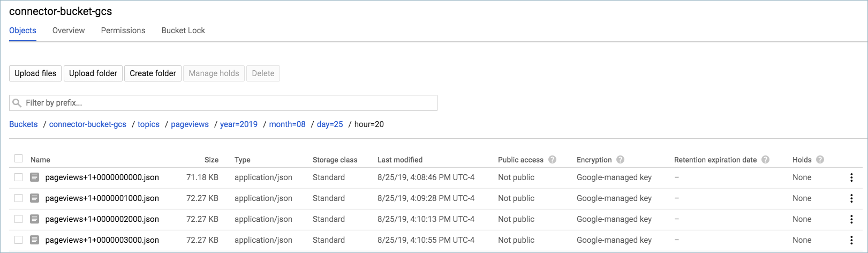The width and height of the screenshot is (868, 253).
Task: Click file icon for pageviews+1+0000003000.json
Action: [x=35, y=240]
